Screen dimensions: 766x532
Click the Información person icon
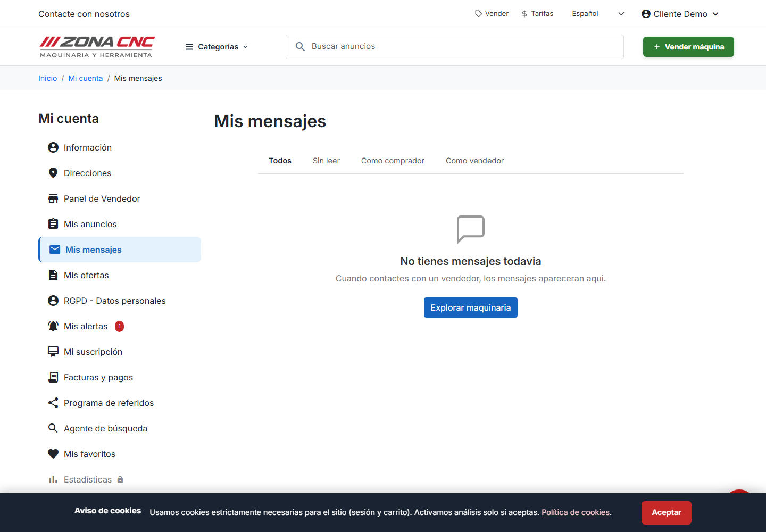click(x=53, y=147)
